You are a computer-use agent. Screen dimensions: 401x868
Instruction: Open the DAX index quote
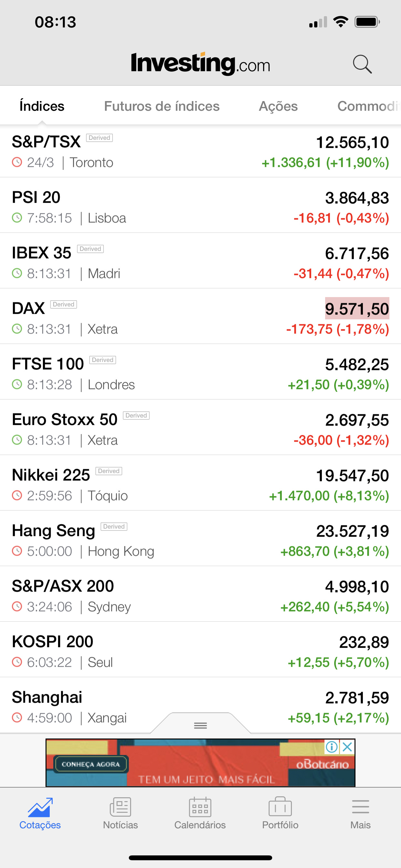200,318
